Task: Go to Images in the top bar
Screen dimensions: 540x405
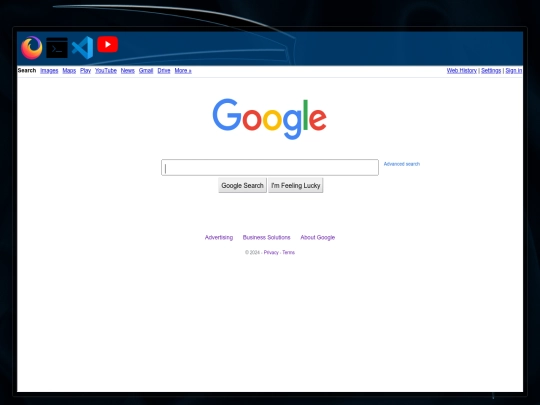Action: tap(49, 71)
